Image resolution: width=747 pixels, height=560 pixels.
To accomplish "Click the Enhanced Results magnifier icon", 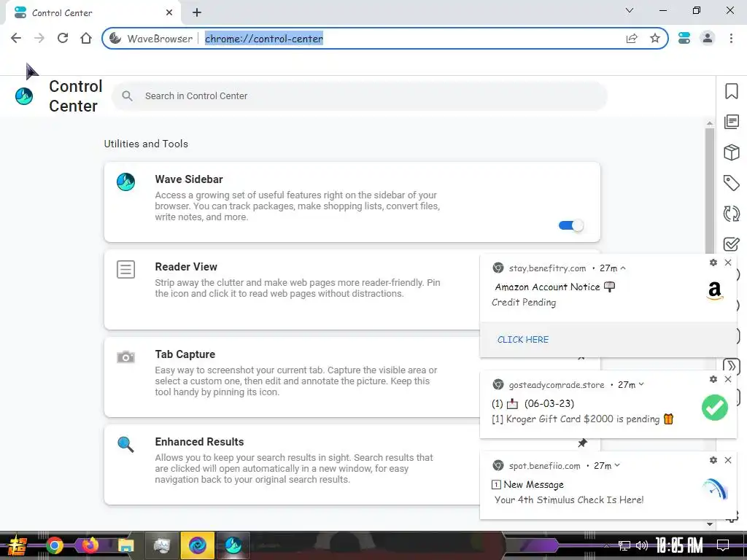I will point(125,444).
